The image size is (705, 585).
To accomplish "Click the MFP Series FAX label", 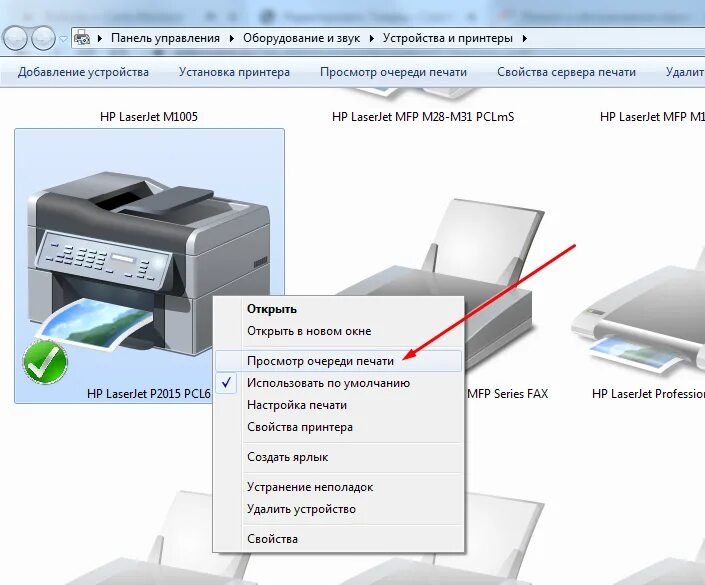I will click(507, 394).
